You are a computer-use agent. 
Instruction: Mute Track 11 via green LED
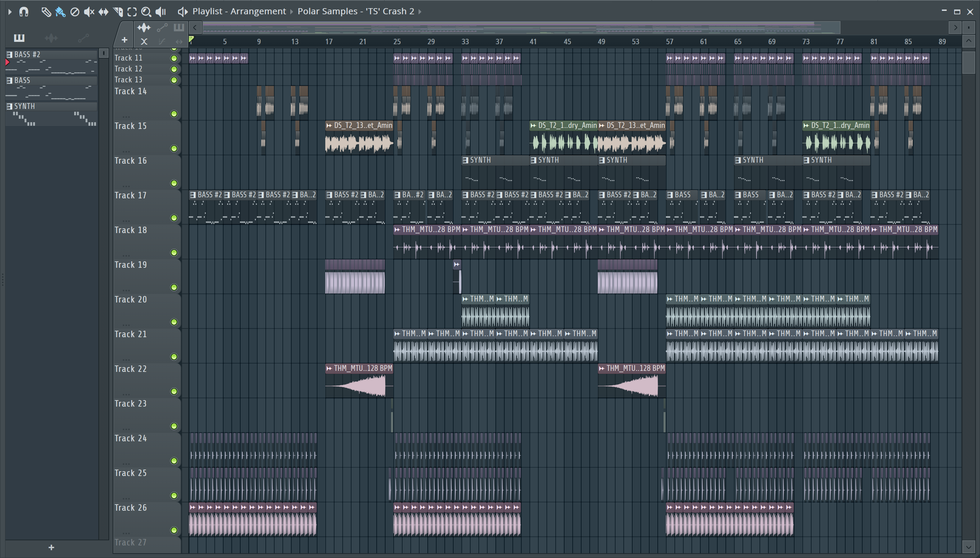pos(174,58)
